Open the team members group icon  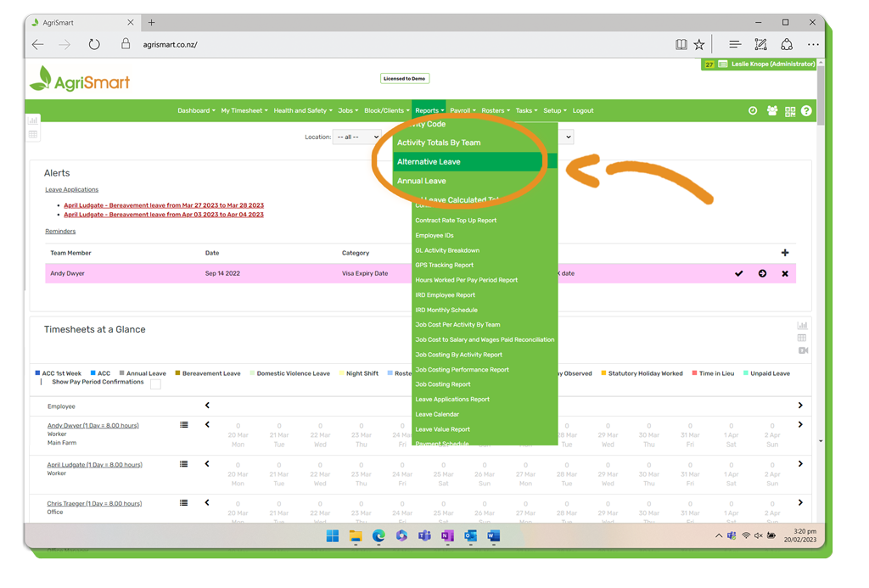click(x=772, y=111)
